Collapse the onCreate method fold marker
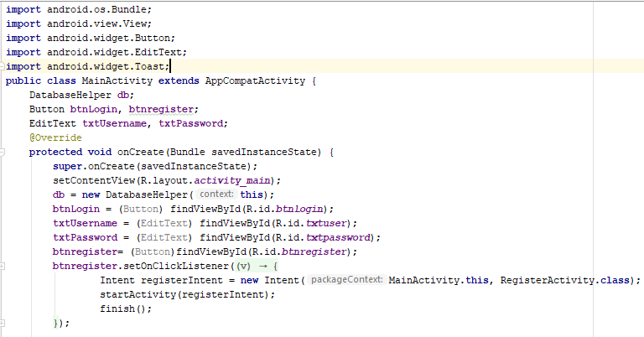 click(x=2, y=153)
